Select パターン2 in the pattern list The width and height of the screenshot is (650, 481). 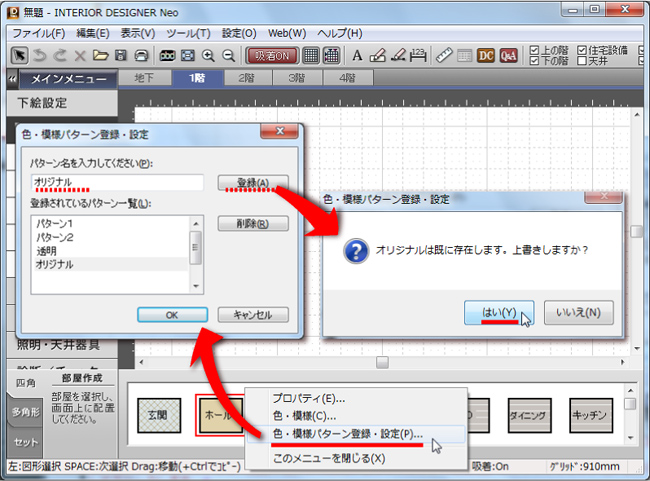tap(111, 237)
